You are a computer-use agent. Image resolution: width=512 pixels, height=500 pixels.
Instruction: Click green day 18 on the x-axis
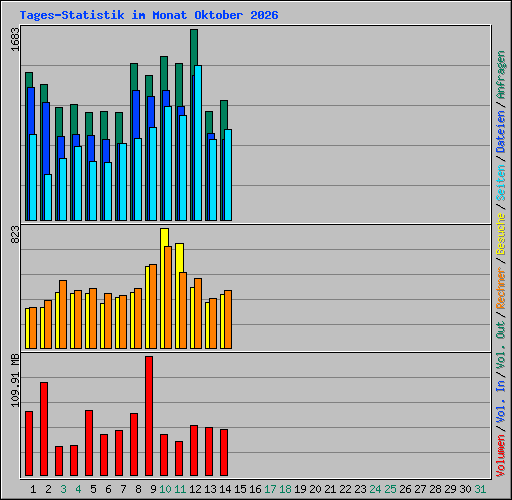pos(286,489)
